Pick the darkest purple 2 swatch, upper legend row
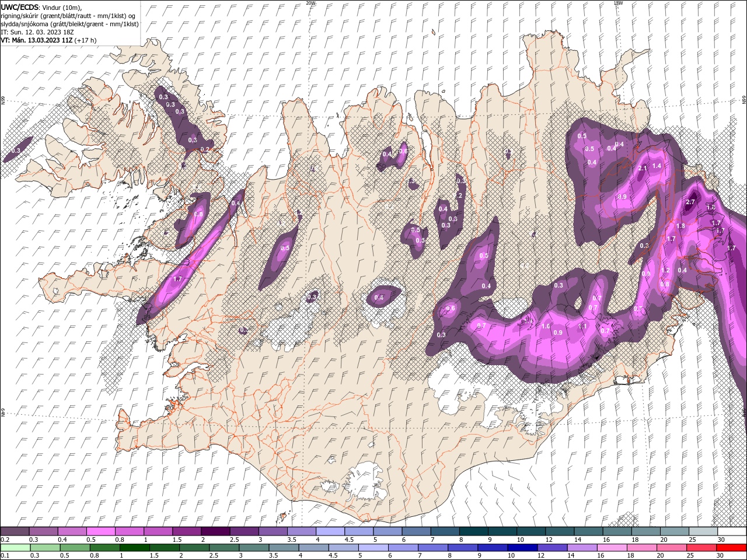The height and width of the screenshot is (560, 747). (x=215, y=531)
